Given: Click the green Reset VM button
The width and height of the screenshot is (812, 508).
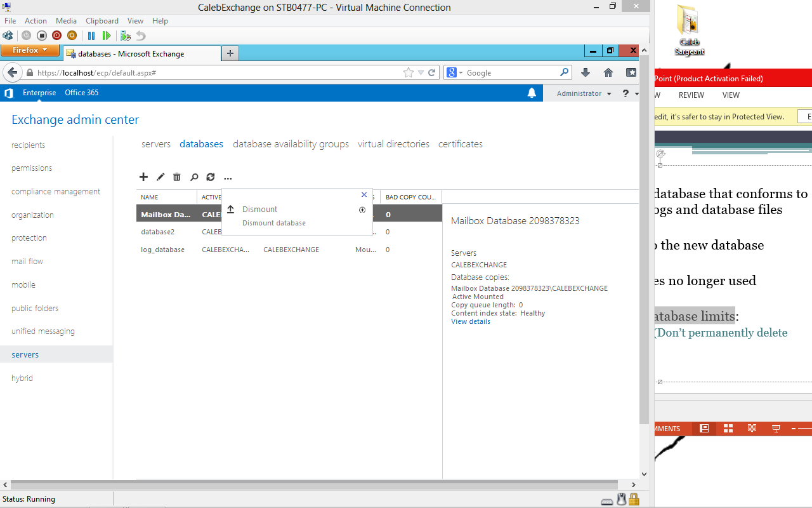Looking at the screenshot, I should (x=107, y=36).
